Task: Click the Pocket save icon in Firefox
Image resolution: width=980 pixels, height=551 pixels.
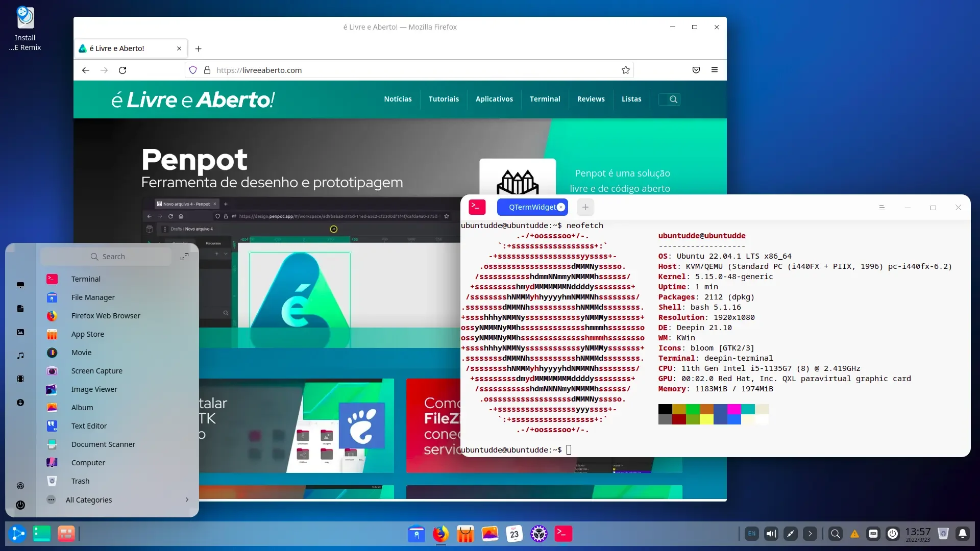Action: [x=696, y=70]
